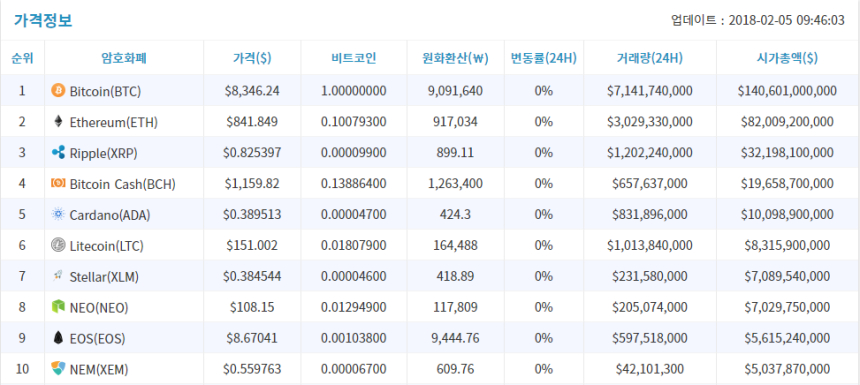Open the Bitcoin(BTC) coin name

click(105, 91)
